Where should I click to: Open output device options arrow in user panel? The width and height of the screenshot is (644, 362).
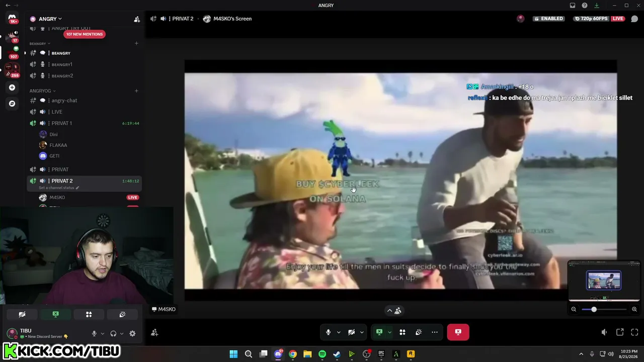pyautogui.click(x=122, y=333)
